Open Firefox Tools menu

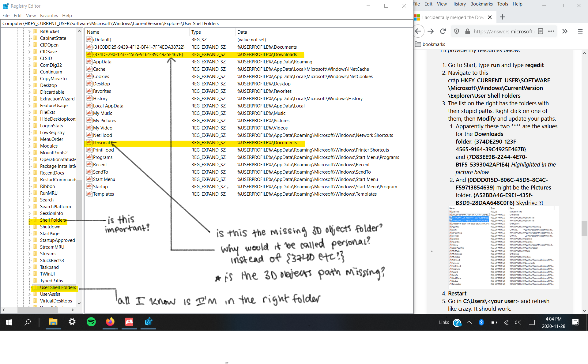coord(503,4)
